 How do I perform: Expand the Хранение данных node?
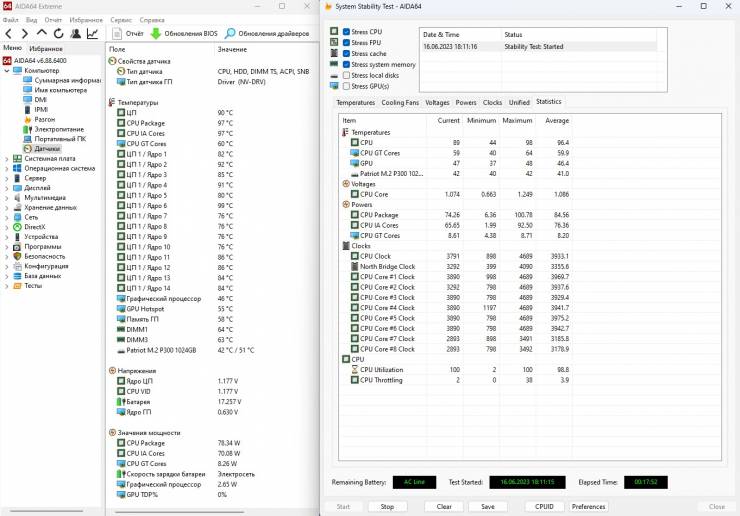coord(7,208)
